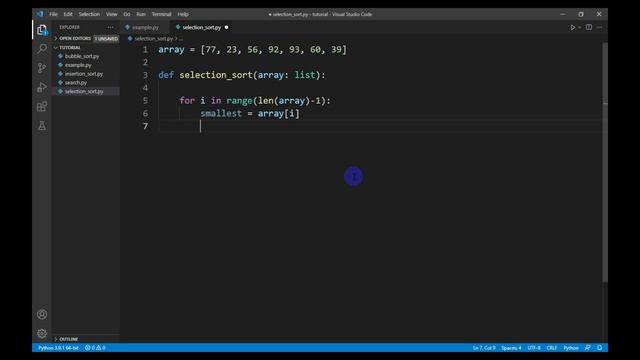Open the Run and Debug view
Screen dimensions: 640x360
coord(42,87)
